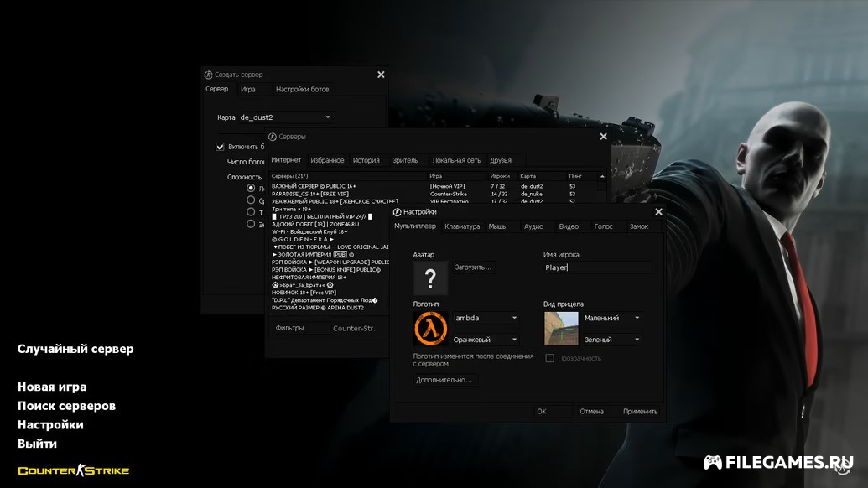Viewport: 868px width, 488px height.
Task: Switch to the Мышь settings tab
Action: [497, 227]
